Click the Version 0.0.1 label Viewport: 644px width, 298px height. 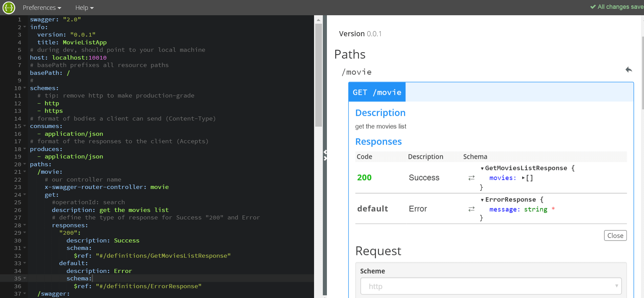360,34
